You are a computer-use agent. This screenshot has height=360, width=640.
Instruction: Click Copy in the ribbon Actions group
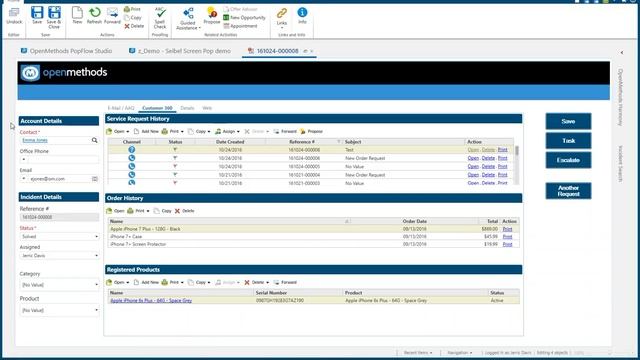[x=133, y=18]
